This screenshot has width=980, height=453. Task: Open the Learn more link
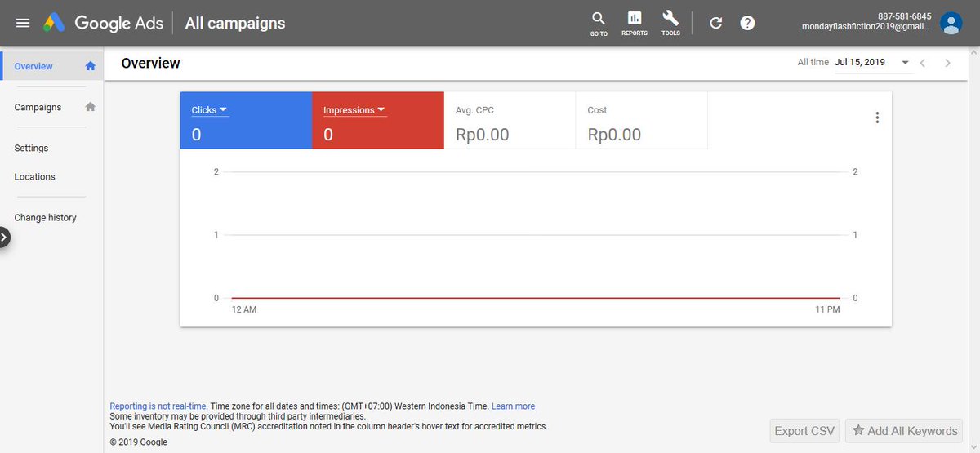pos(513,406)
